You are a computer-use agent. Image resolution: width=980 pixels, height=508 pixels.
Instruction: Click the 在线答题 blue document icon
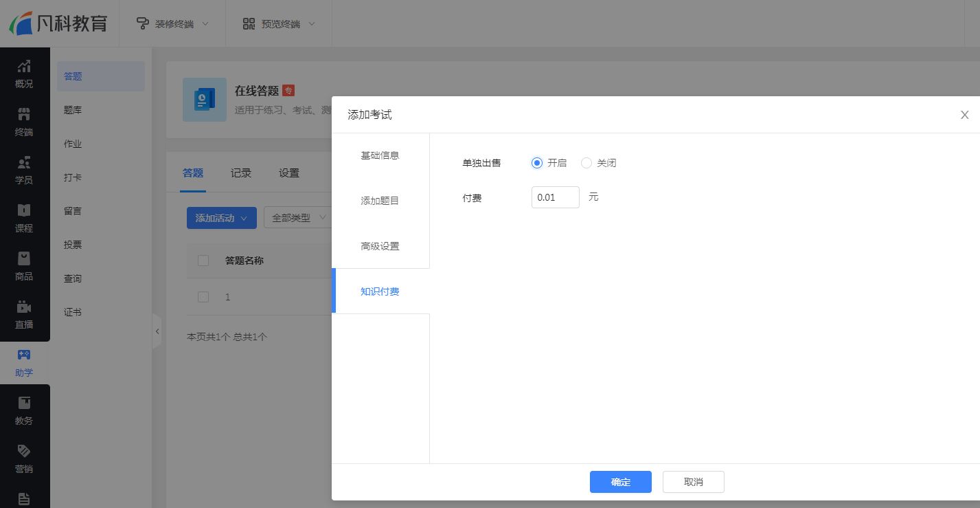pos(205,100)
